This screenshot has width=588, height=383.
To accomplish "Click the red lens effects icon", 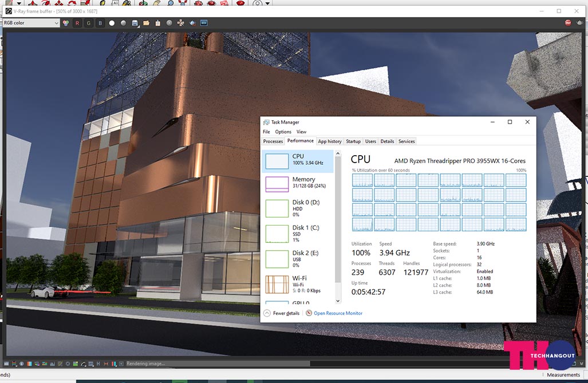I will pyautogui.click(x=106, y=364).
